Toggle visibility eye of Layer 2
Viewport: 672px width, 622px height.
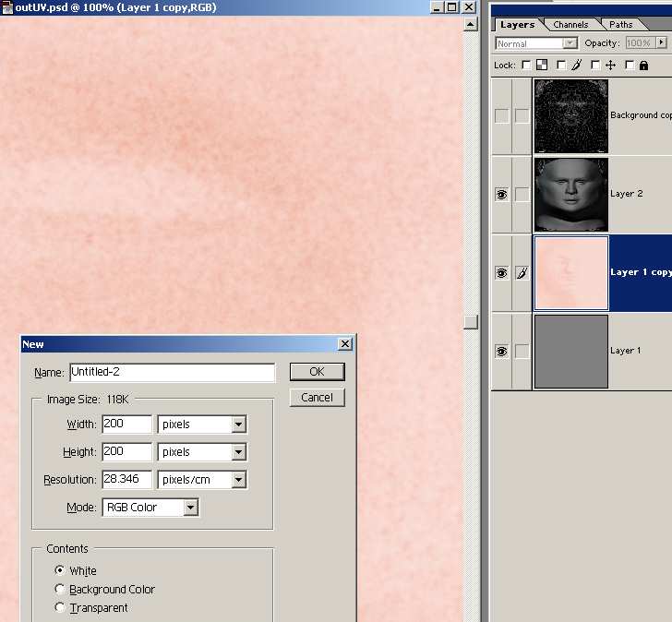tap(501, 195)
